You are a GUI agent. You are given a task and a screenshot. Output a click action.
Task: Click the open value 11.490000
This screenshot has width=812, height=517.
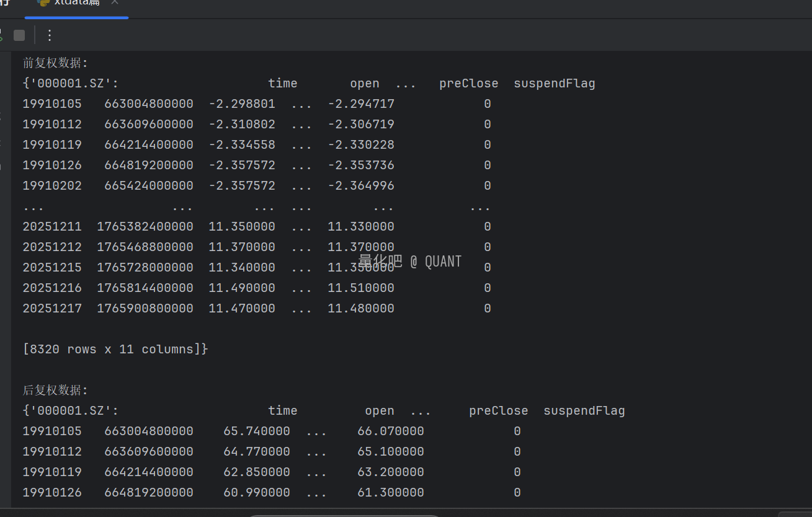[241, 288]
